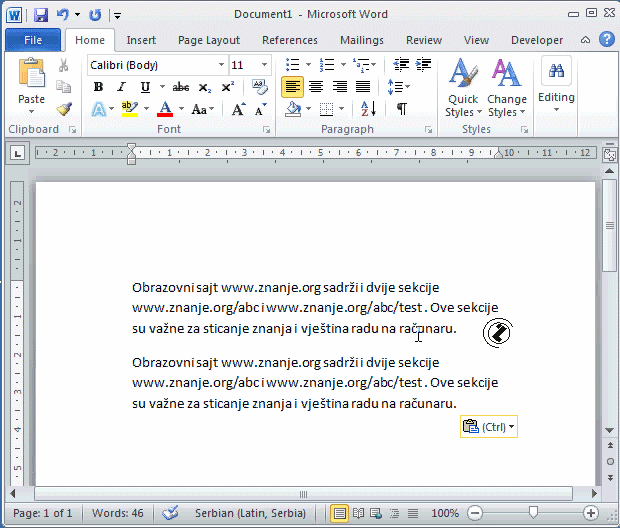Click the Grow Font icon

point(238,109)
